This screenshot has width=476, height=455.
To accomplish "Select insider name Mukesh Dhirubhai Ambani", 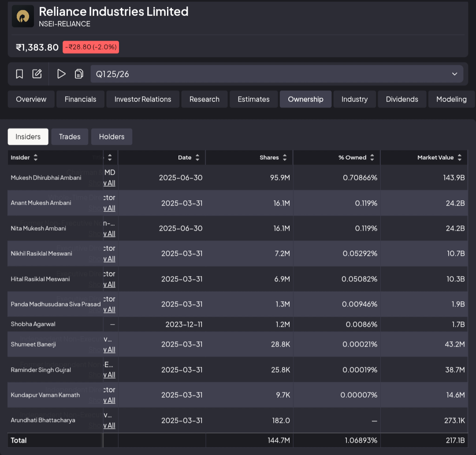I will (46, 178).
